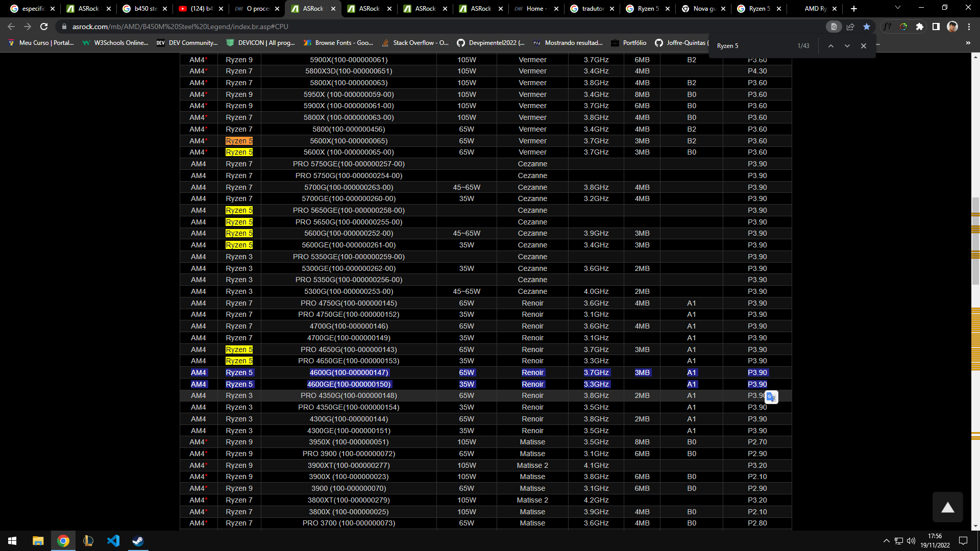Image resolution: width=980 pixels, height=551 pixels.
Task: Go to next find result
Action: tap(847, 46)
